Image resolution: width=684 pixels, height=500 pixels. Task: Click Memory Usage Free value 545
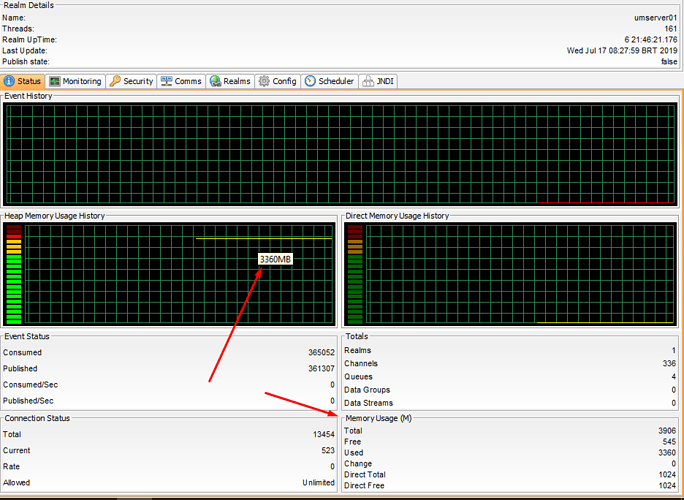670,442
